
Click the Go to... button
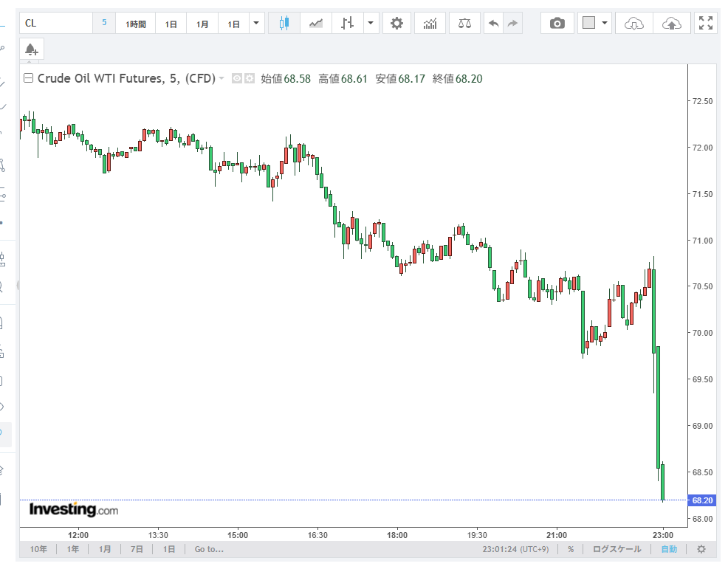point(209,549)
